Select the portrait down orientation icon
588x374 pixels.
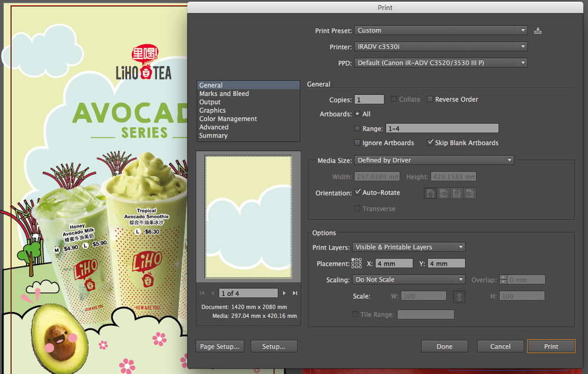coord(457,193)
